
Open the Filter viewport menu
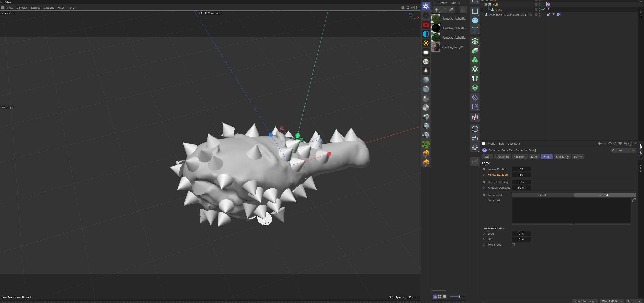(61, 8)
